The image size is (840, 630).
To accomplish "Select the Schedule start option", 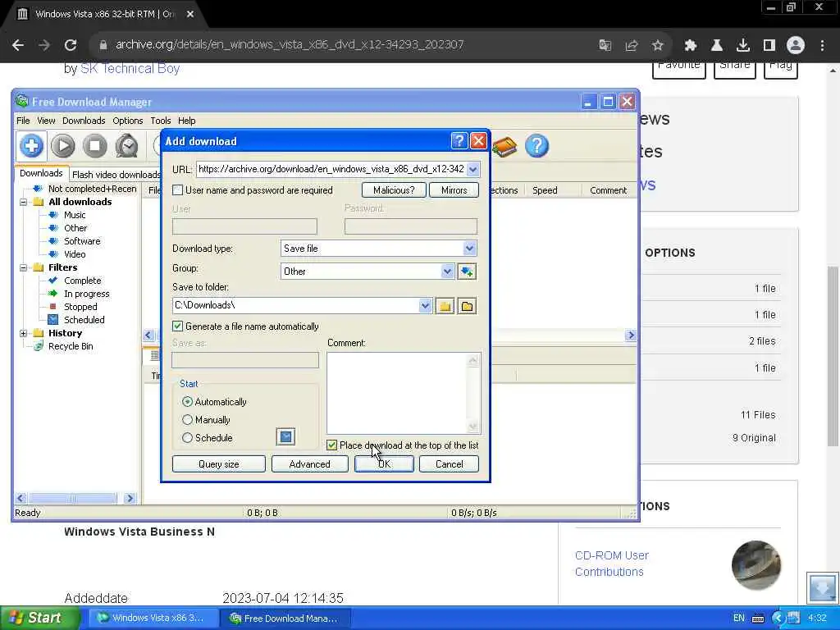I will pyautogui.click(x=187, y=438).
